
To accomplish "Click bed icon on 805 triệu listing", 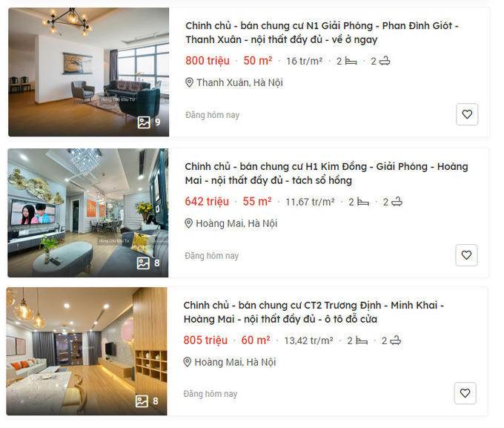I will (362, 340).
